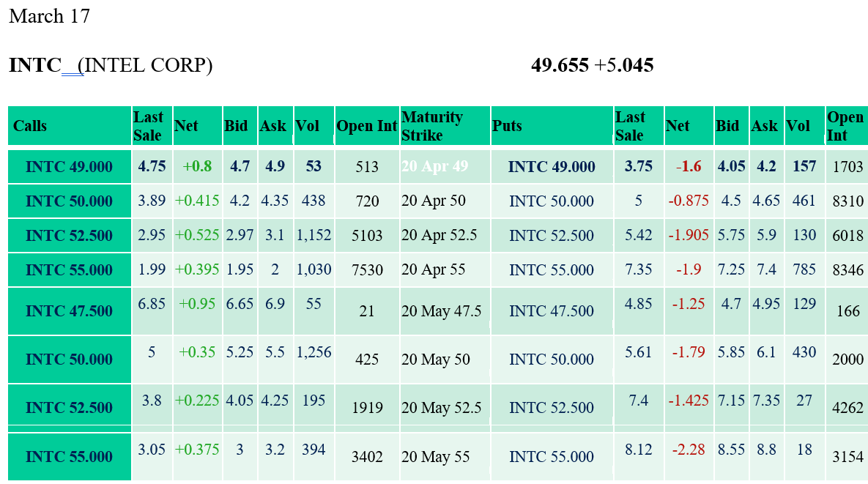Click put net change -2.28

click(689, 449)
